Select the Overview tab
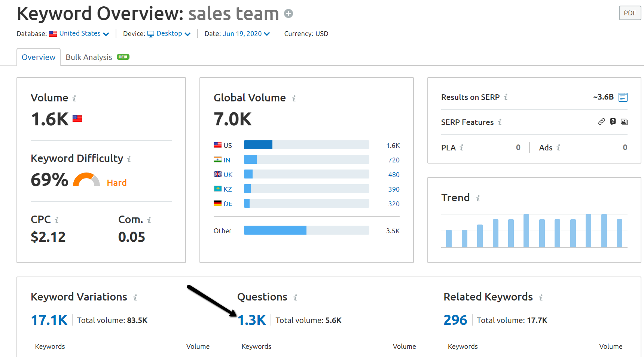644x357 pixels. click(39, 57)
